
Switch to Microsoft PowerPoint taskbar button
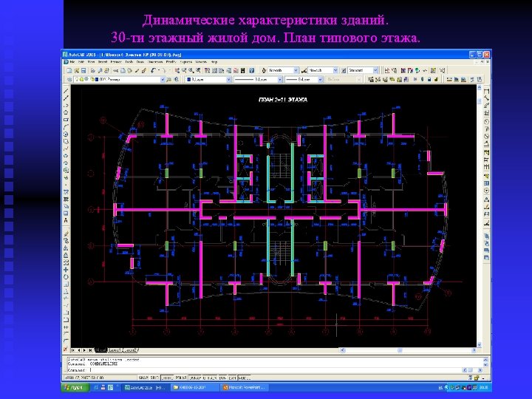point(245,387)
